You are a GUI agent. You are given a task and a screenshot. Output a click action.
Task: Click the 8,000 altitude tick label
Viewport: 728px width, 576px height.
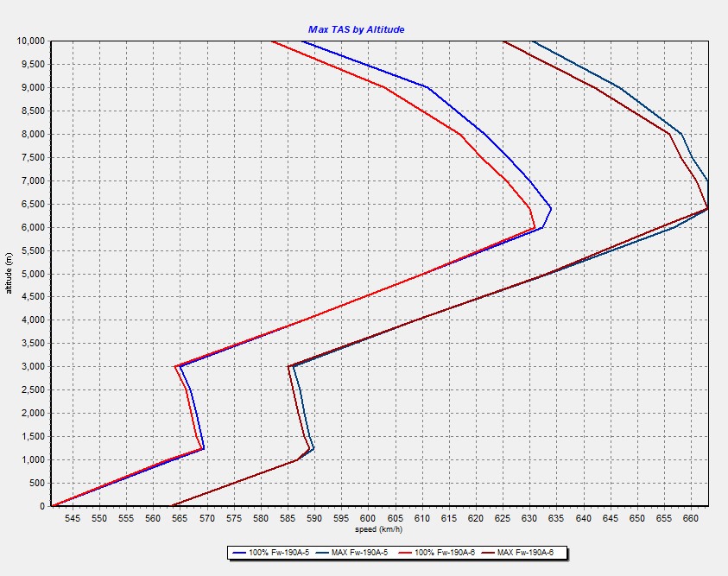pyautogui.click(x=33, y=134)
